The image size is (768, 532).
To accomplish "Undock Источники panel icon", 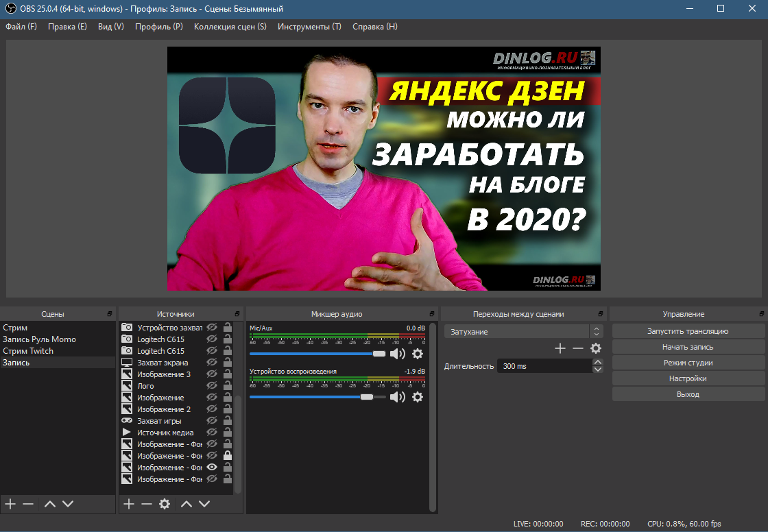I will click(237, 314).
